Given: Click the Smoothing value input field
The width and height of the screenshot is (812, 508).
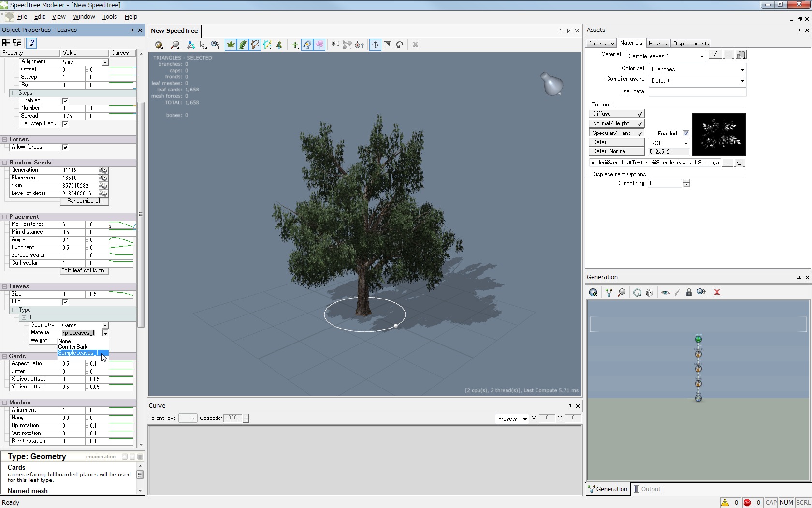Looking at the screenshot, I should click(x=665, y=183).
